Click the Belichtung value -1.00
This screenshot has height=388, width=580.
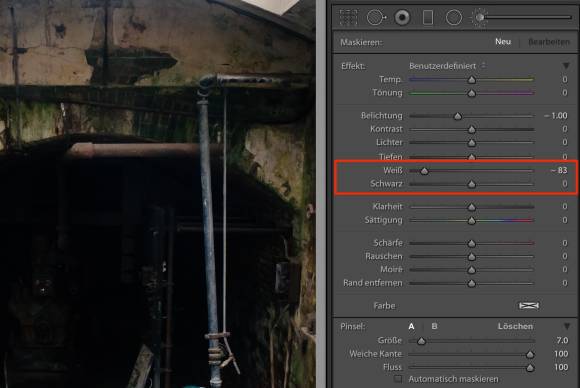pos(556,116)
